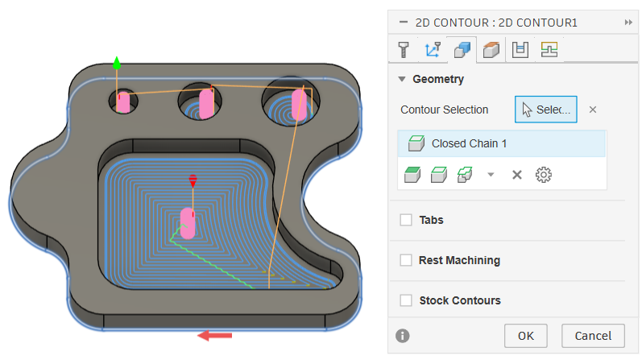The width and height of the screenshot is (642, 364).
Task: Click the Cancel button
Action: 593,336
